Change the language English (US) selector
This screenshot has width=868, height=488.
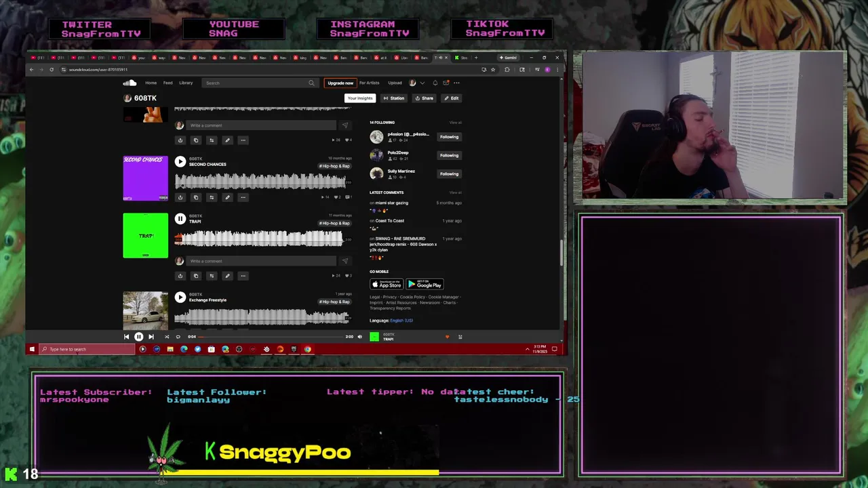(401, 321)
